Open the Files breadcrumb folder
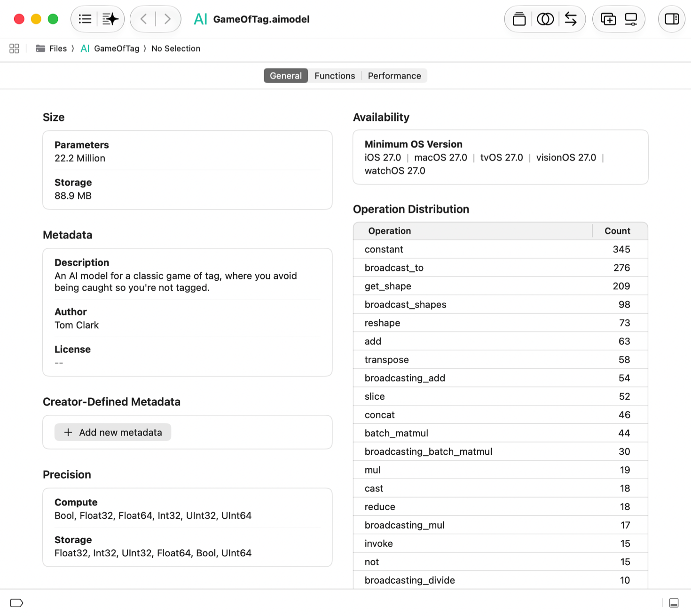The image size is (691, 616). (x=52, y=48)
